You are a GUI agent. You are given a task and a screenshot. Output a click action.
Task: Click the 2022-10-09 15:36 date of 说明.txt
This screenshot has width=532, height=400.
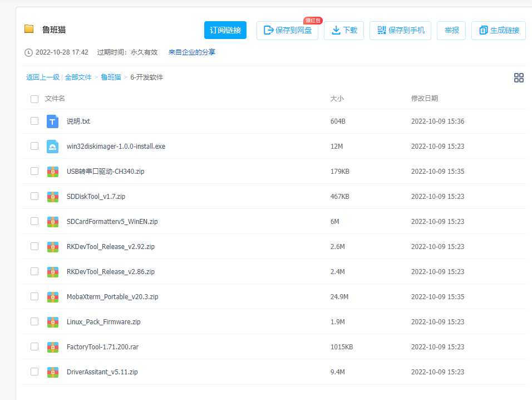[x=438, y=121]
